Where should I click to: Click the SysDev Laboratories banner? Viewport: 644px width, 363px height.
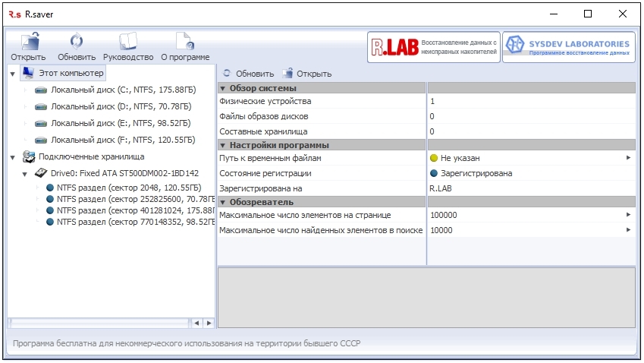click(569, 47)
